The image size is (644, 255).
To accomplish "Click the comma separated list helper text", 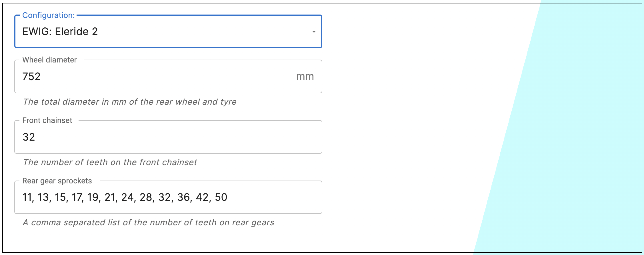I will click(x=149, y=222).
